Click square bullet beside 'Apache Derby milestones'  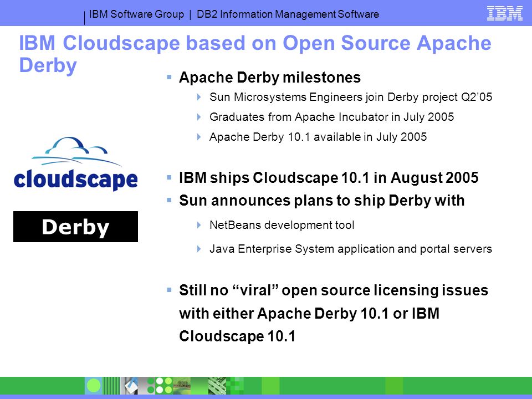pos(170,77)
